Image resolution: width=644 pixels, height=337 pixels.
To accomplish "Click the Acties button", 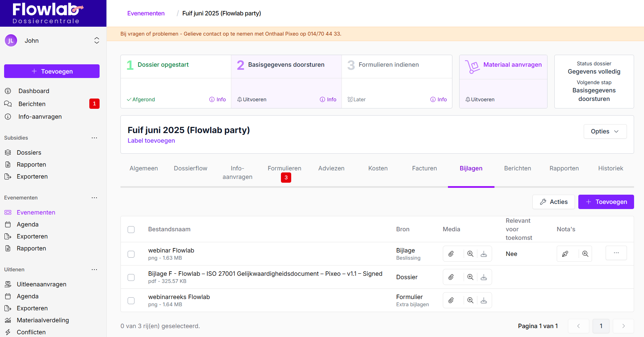I will 553,202.
